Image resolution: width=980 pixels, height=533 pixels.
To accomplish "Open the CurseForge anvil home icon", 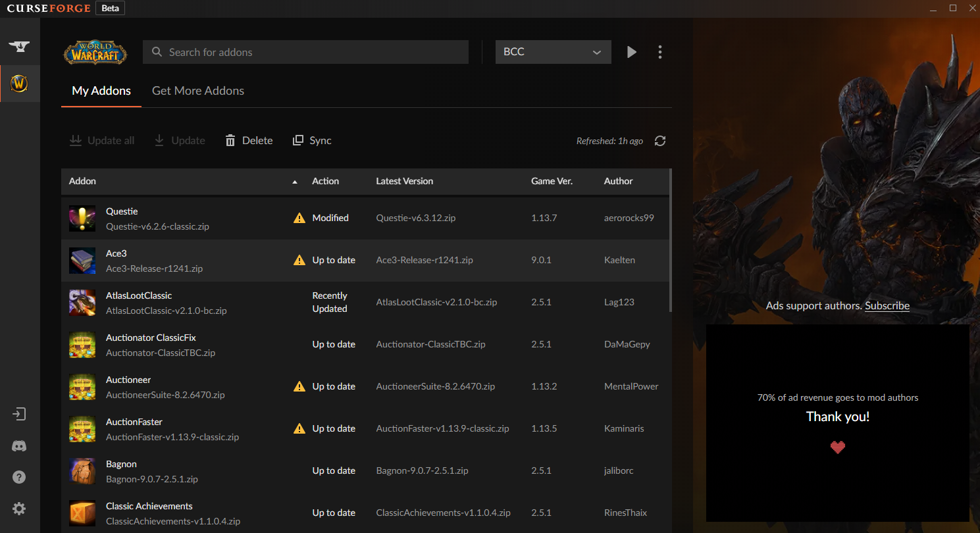I will pos(19,47).
